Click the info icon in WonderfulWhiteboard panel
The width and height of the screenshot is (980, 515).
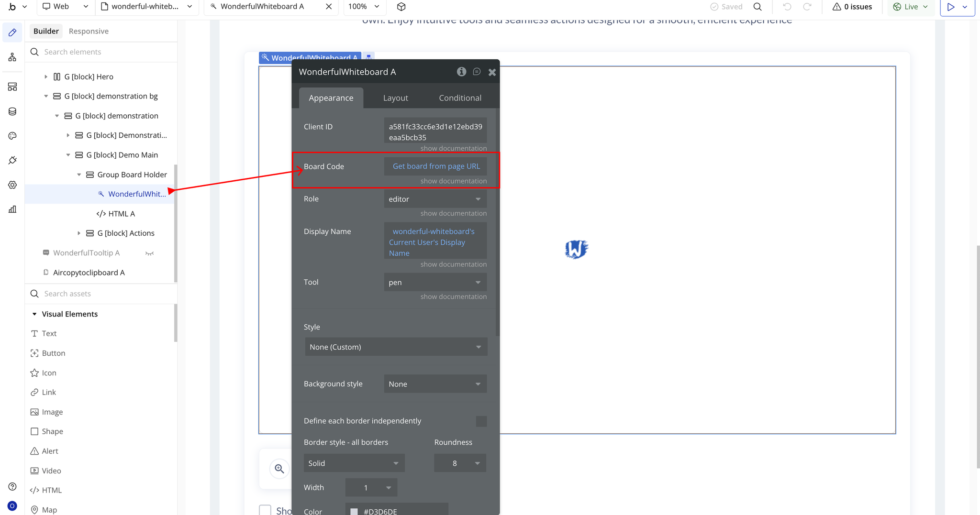click(461, 72)
